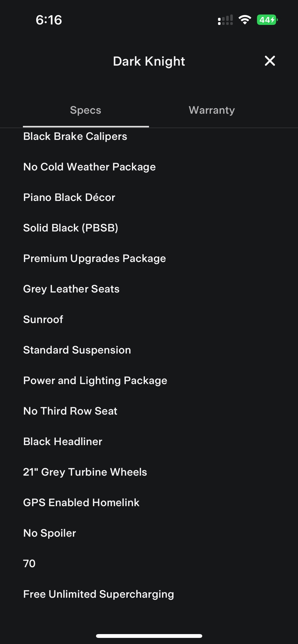Tap the cellular signal icon
298x644 pixels.
pyautogui.click(x=225, y=20)
